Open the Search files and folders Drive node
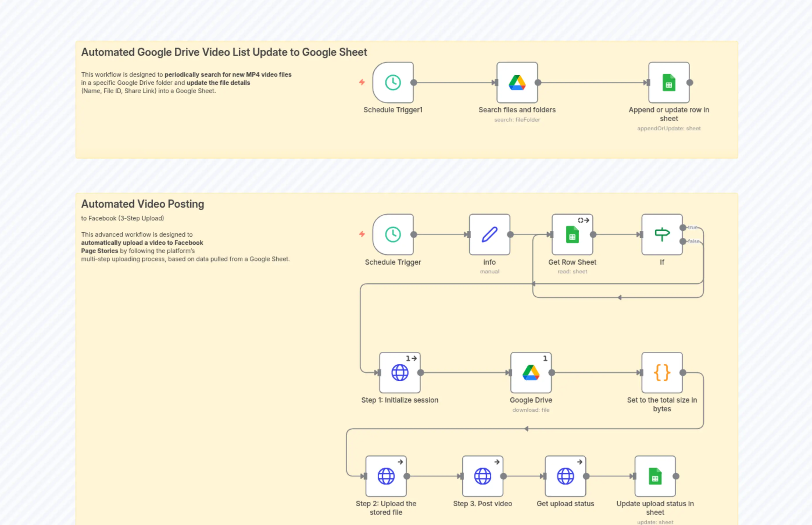The width and height of the screenshot is (812, 525). 517,83
